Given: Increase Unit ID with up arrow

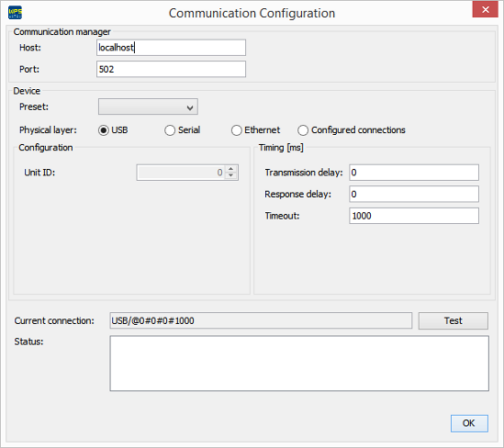Looking at the screenshot, I should (231, 169).
